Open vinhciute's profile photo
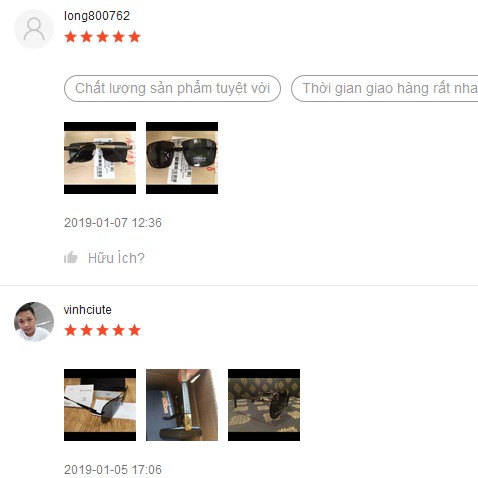Screen dimensions: 478x478 coord(34,322)
